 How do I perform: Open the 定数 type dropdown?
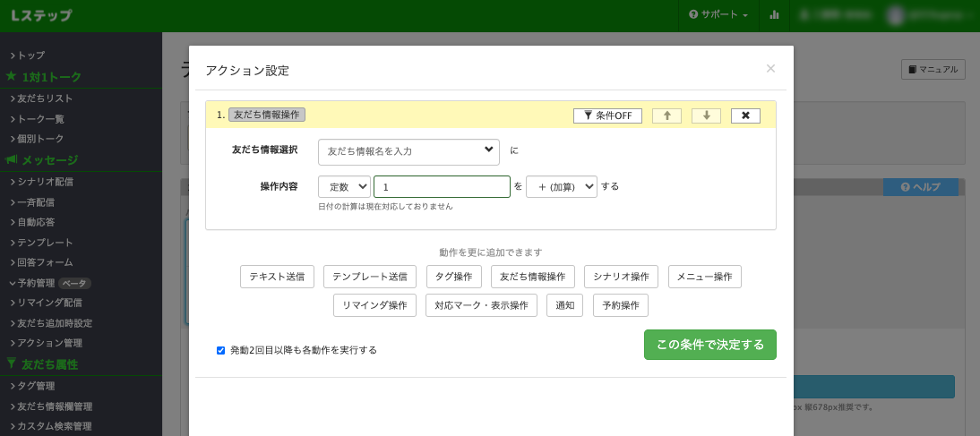coord(344,186)
